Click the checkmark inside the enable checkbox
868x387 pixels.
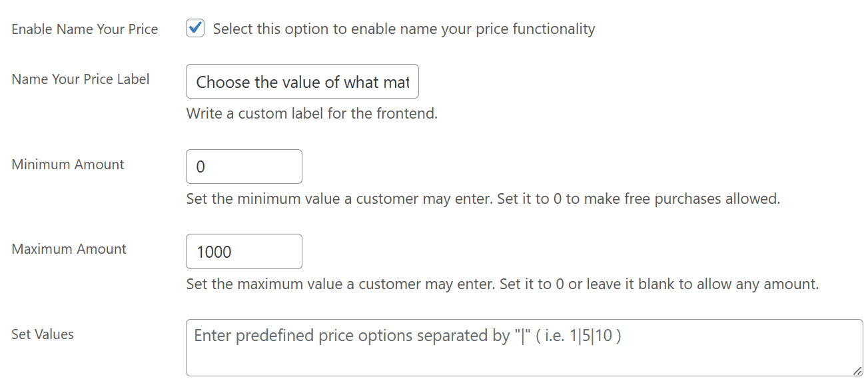[x=195, y=28]
